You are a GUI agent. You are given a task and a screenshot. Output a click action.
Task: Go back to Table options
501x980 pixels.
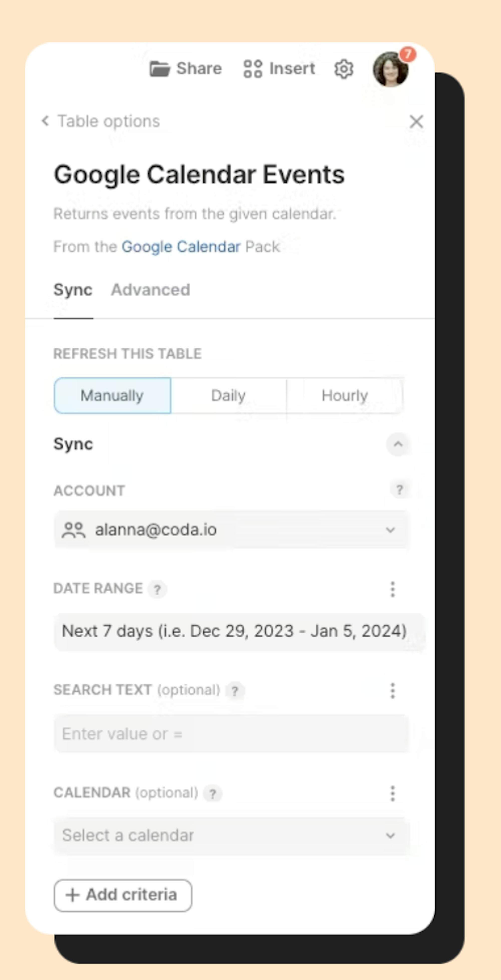[100, 121]
